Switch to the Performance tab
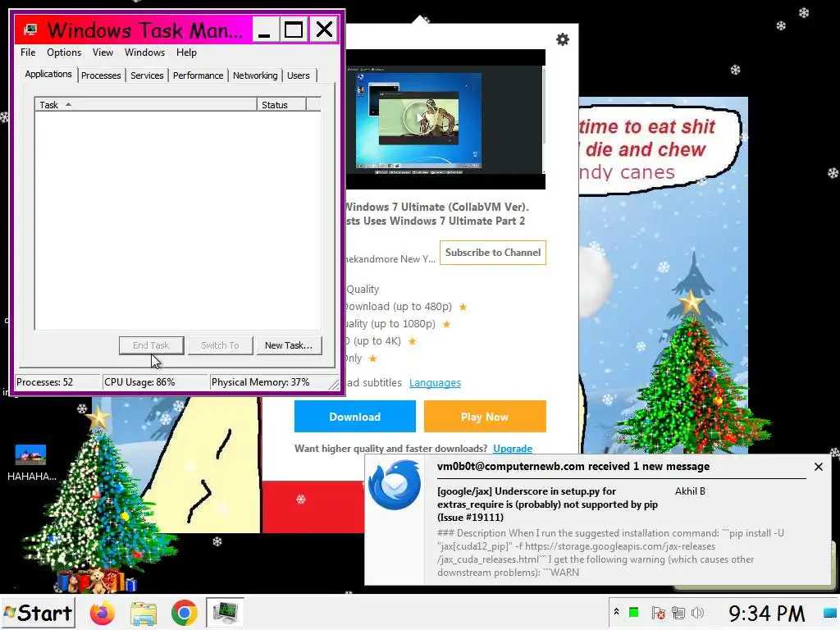 coord(198,75)
